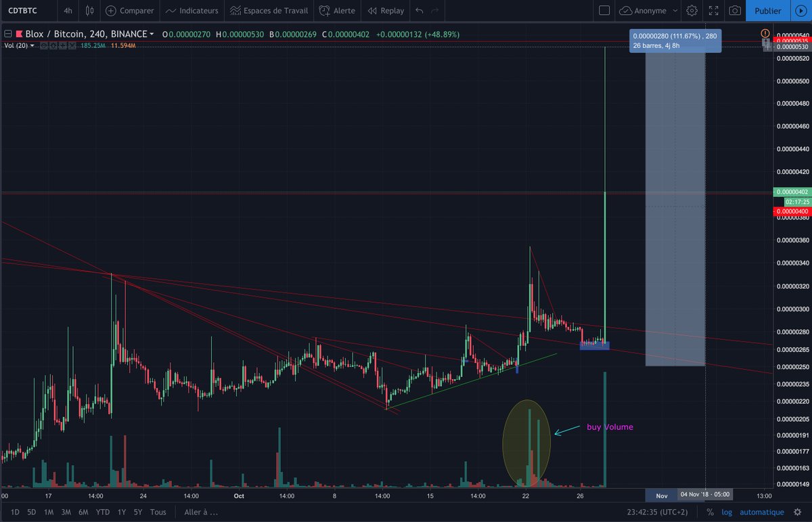This screenshot has width=812, height=522.
Task: Create an Alerte
Action: [x=337, y=11]
